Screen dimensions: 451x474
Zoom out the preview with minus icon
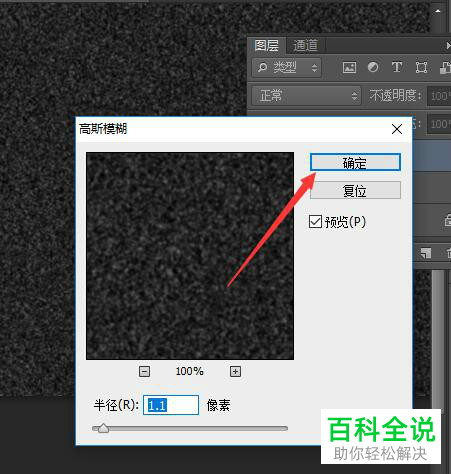144,371
